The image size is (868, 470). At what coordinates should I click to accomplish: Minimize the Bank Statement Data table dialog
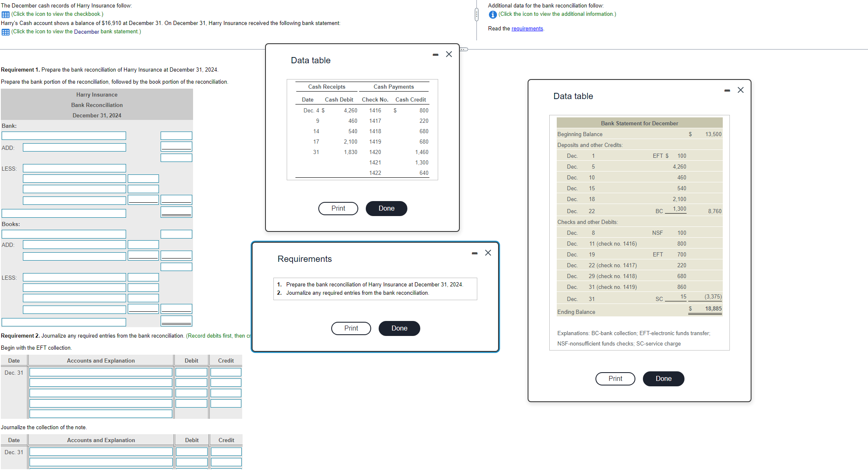click(727, 90)
